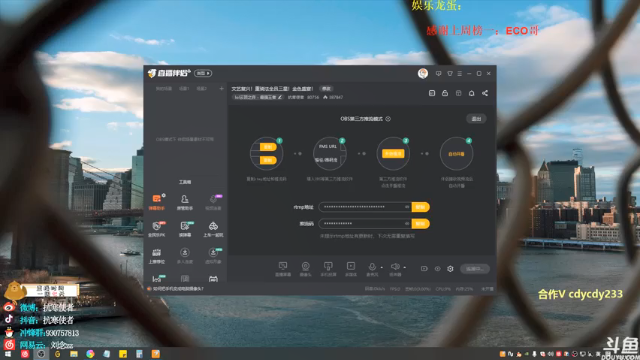Click the 退出 exit button
This screenshot has height=360, width=640.
pyautogui.click(x=476, y=119)
